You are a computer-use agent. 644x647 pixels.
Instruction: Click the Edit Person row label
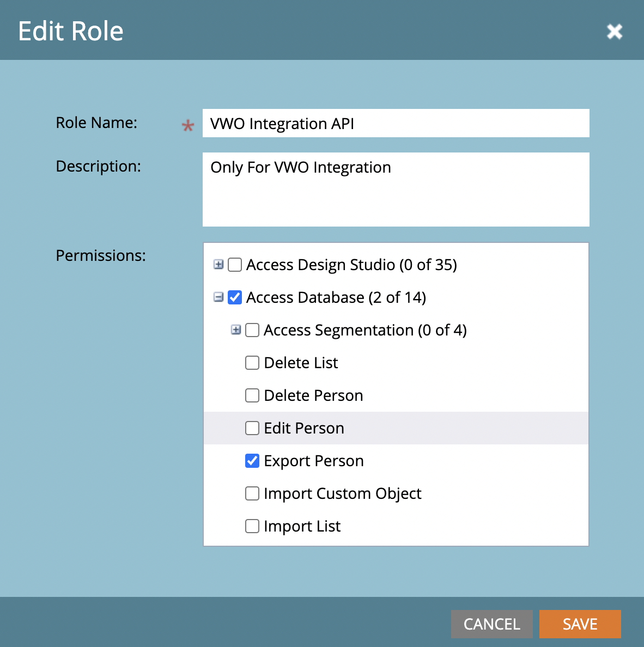pyautogui.click(x=304, y=428)
